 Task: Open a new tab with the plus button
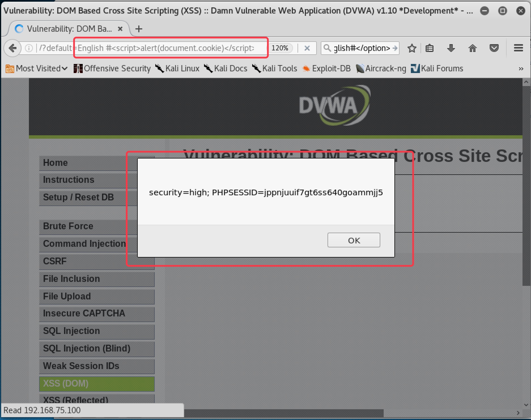tap(139, 29)
